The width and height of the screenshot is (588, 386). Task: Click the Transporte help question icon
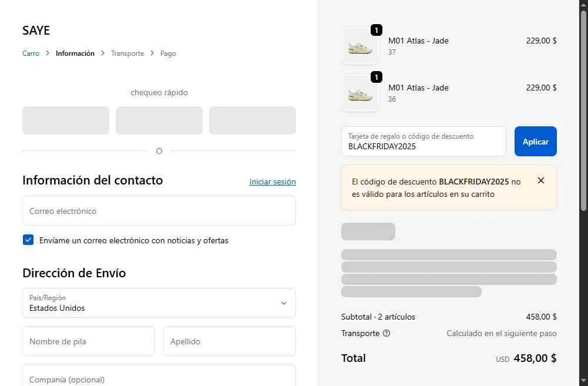coord(387,333)
